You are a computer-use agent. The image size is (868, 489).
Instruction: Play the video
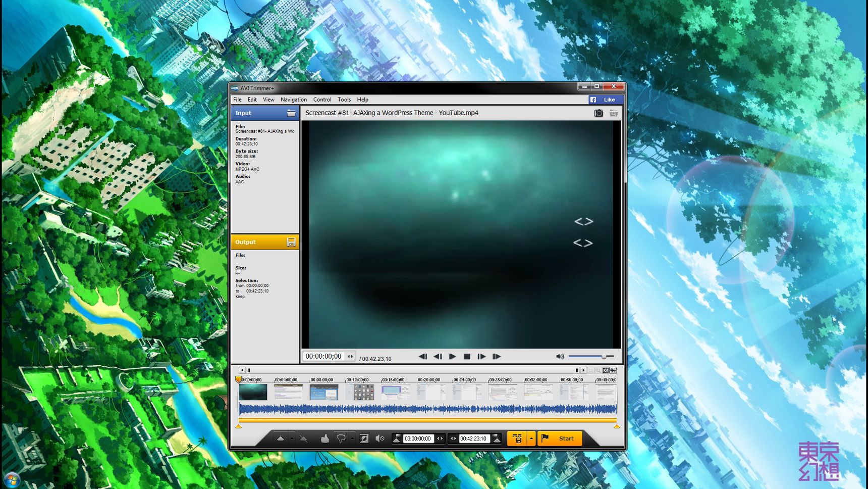point(453,357)
